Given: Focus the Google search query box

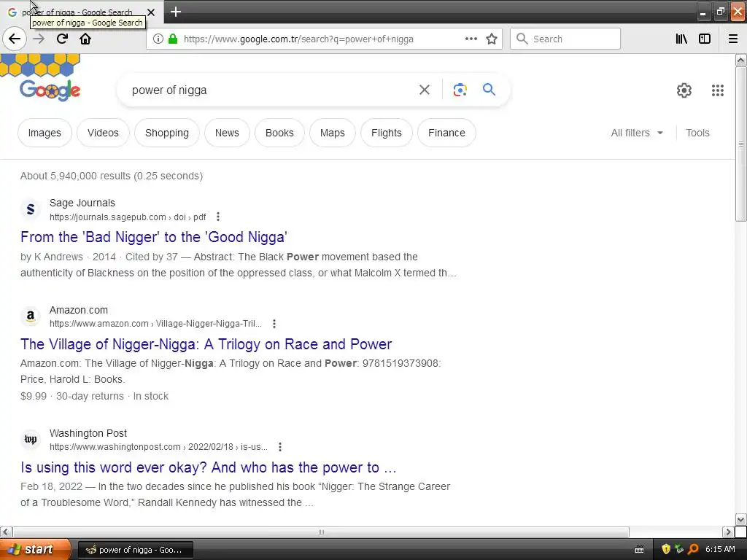Looking at the screenshot, I should (269, 90).
